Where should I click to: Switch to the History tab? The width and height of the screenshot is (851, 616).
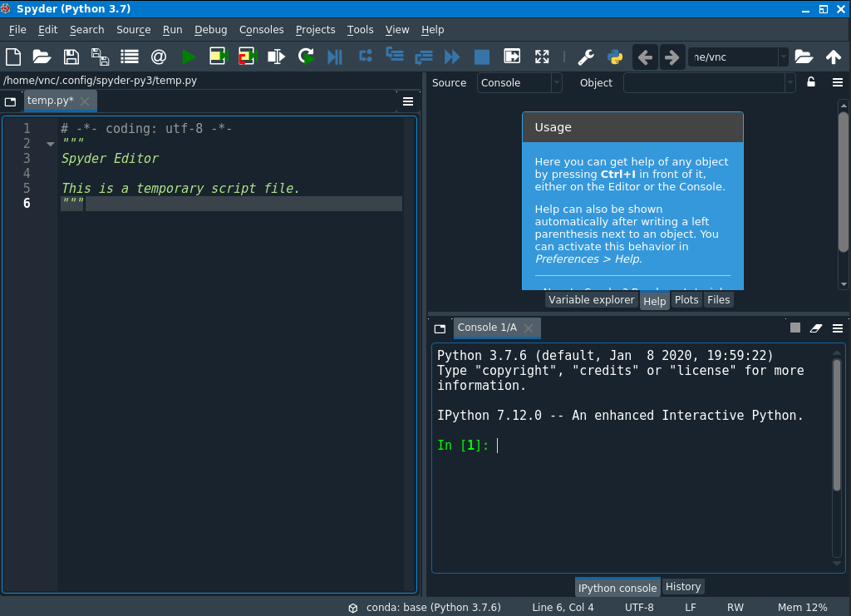(683, 586)
